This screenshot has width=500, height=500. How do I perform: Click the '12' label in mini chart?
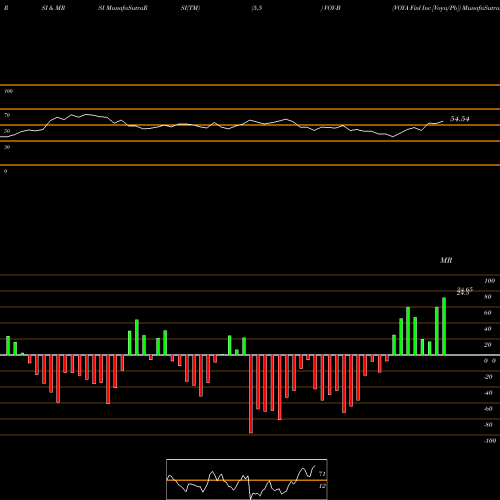[322, 486]
